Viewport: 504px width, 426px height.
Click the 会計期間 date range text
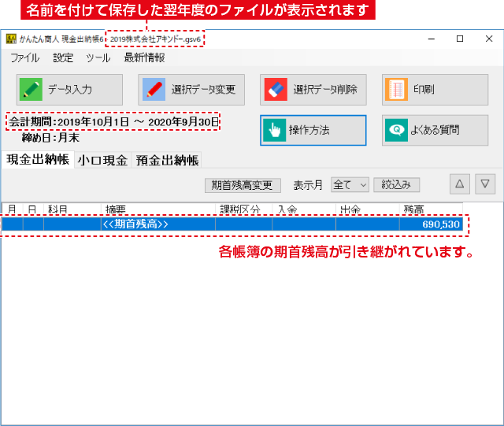pyautogui.click(x=113, y=122)
